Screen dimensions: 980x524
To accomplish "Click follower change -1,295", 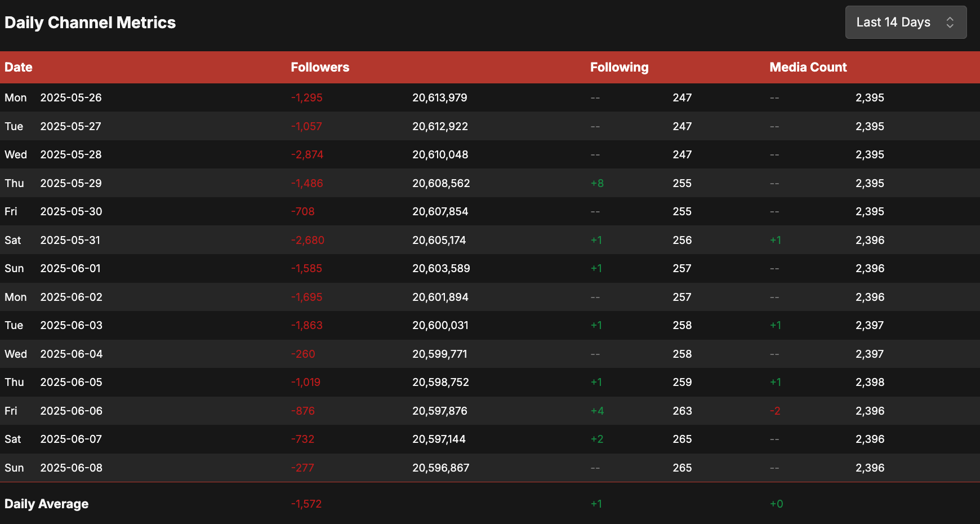I will point(307,97).
